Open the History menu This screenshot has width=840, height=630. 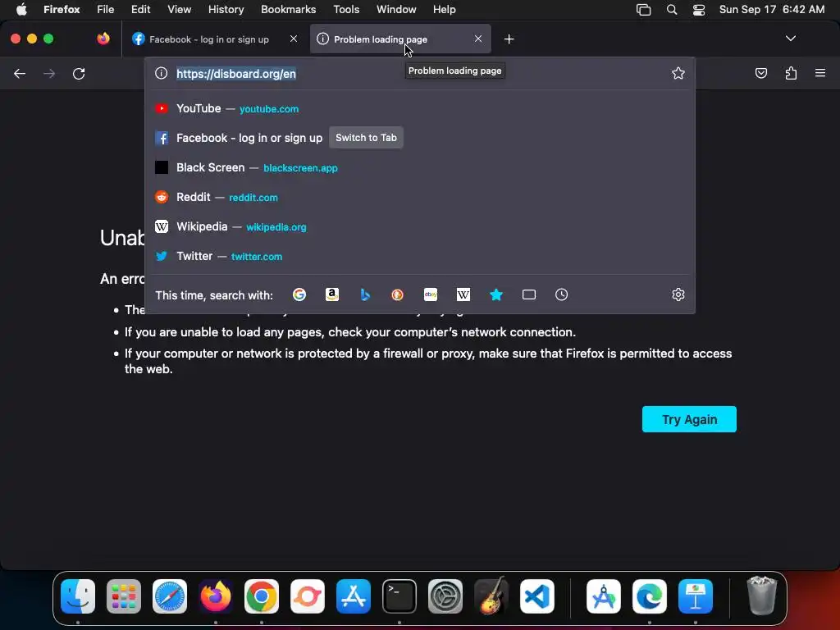pyautogui.click(x=226, y=10)
